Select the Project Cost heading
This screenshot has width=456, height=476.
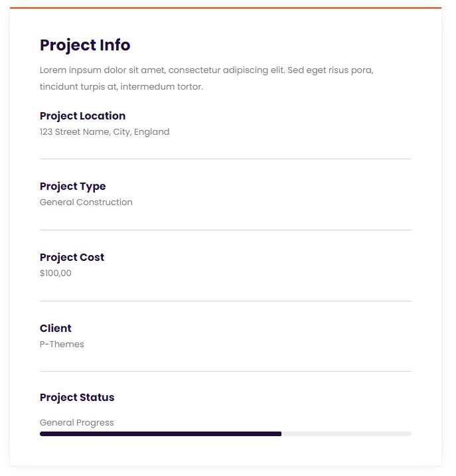click(x=72, y=257)
